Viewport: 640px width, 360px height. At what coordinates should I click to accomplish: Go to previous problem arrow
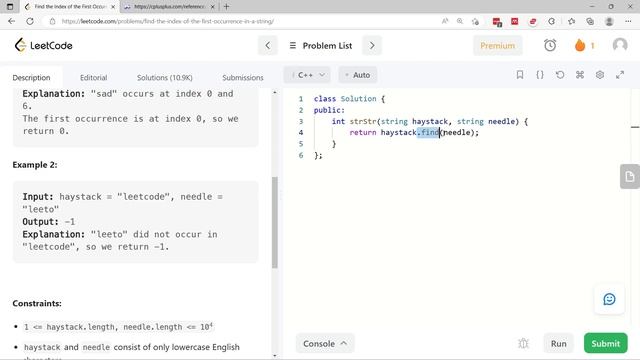[x=268, y=45]
